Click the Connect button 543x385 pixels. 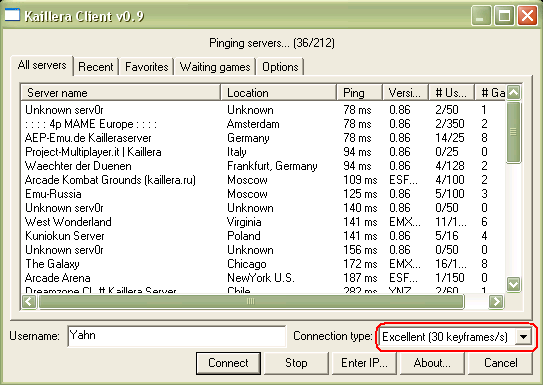pos(228,363)
